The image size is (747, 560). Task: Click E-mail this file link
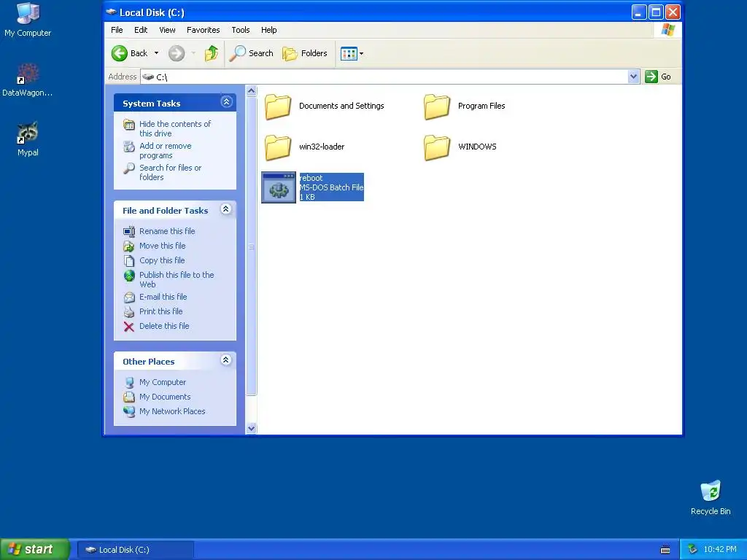pyautogui.click(x=163, y=297)
